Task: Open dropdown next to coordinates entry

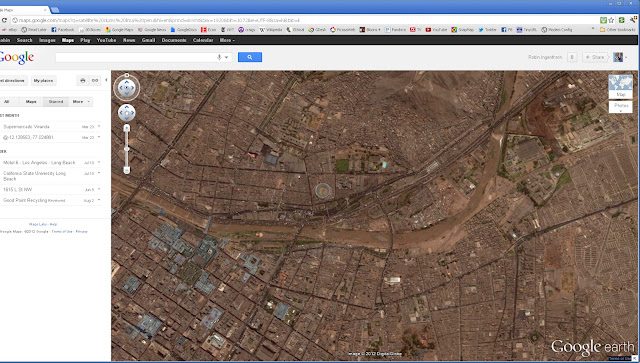Action: [x=99, y=137]
